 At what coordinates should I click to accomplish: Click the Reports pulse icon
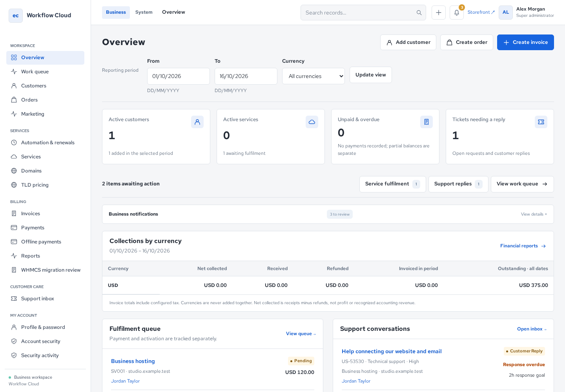click(14, 256)
